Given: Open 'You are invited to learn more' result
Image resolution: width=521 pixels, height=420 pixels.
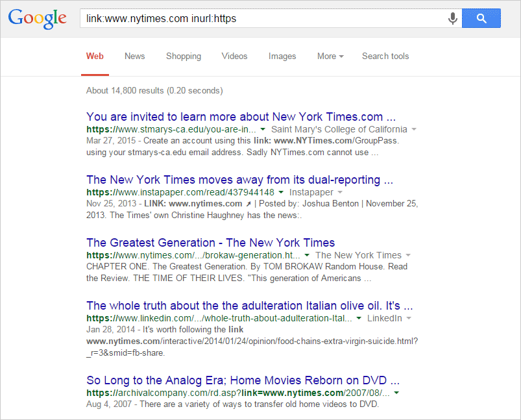Looking at the screenshot, I should pyautogui.click(x=241, y=117).
